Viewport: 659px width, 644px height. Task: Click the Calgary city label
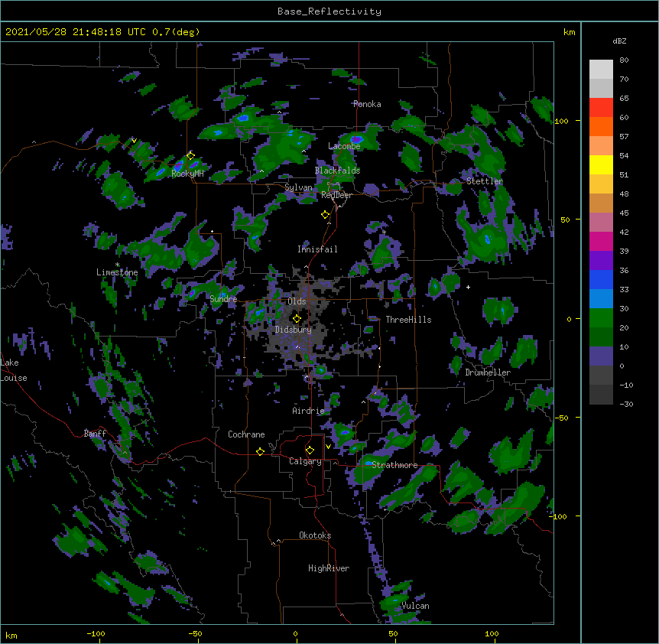(x=305, y=461)
